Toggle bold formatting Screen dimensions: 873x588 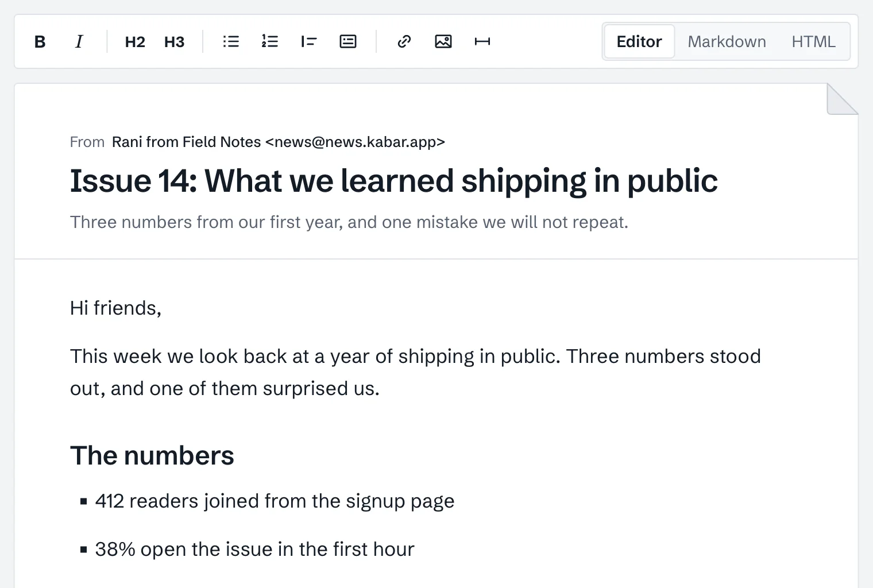[x=40, y=41]
